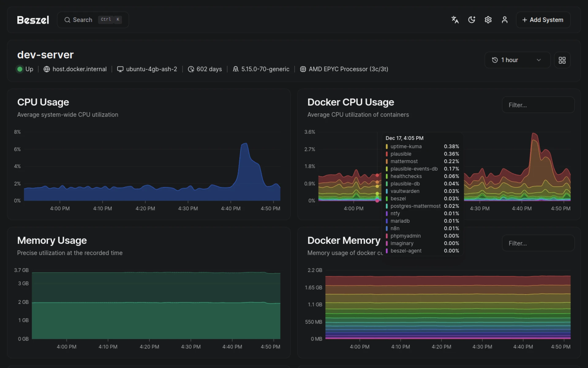588x368 pixels.
Task: Click the Docker CPU Usage chart title
Action: pos(351,102)
